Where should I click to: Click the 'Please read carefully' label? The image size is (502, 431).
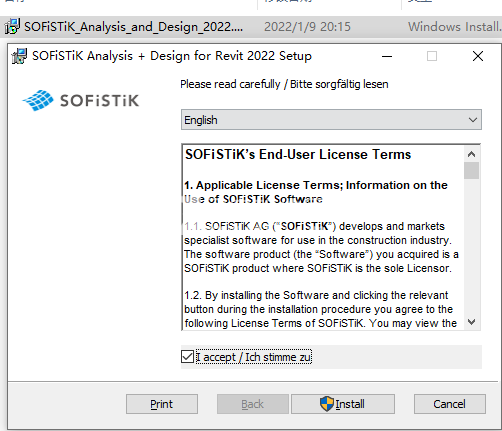(284, 84)
